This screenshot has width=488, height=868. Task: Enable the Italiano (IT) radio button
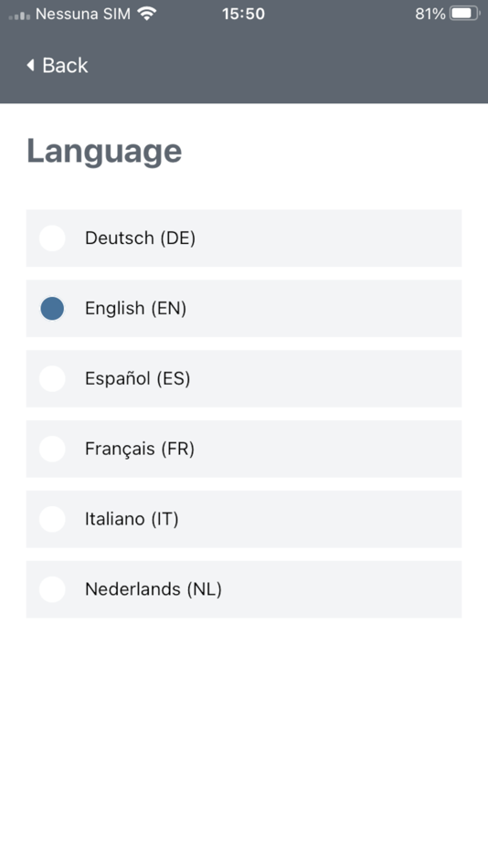[52, 519]
